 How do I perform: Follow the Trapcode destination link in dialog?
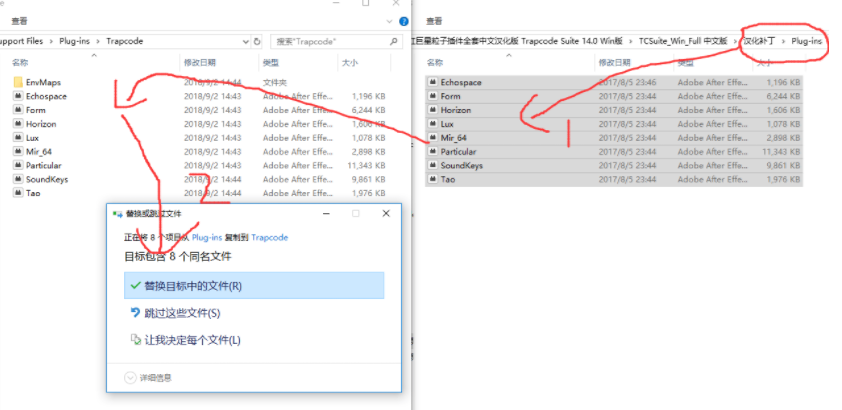click(x=270, y=237)
